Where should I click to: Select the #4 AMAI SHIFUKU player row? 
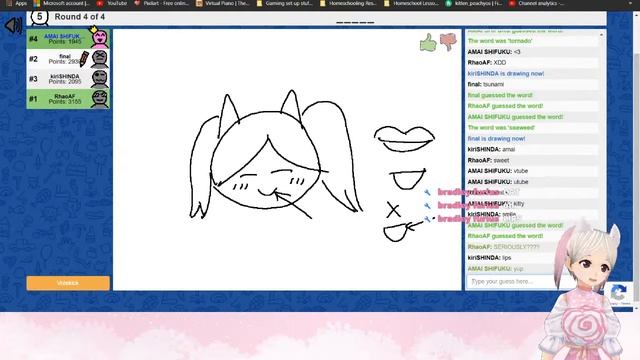[x=68, y=39]
